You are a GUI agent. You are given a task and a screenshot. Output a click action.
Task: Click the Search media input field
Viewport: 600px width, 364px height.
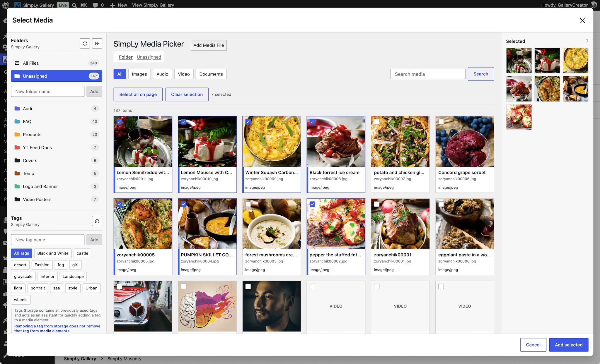coord(428,74)
